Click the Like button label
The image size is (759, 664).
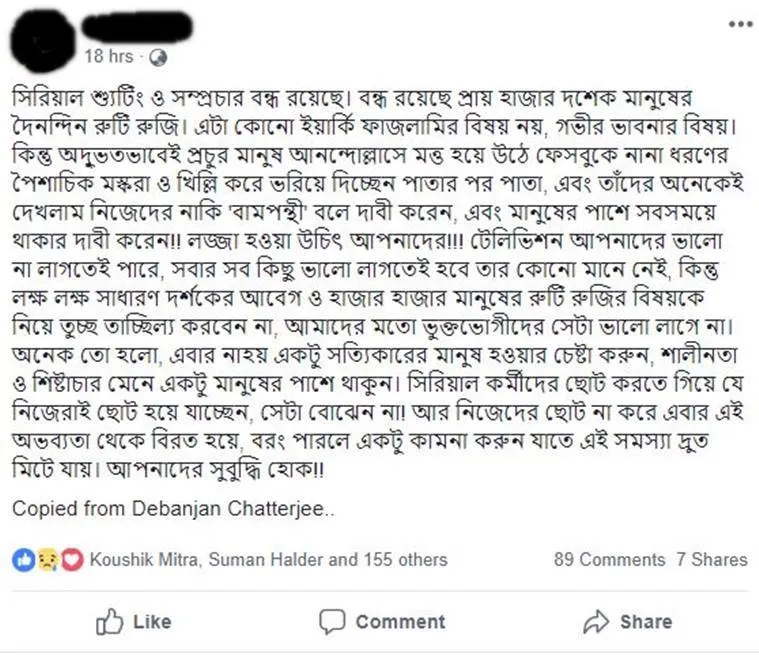click(x=152, y=622)
